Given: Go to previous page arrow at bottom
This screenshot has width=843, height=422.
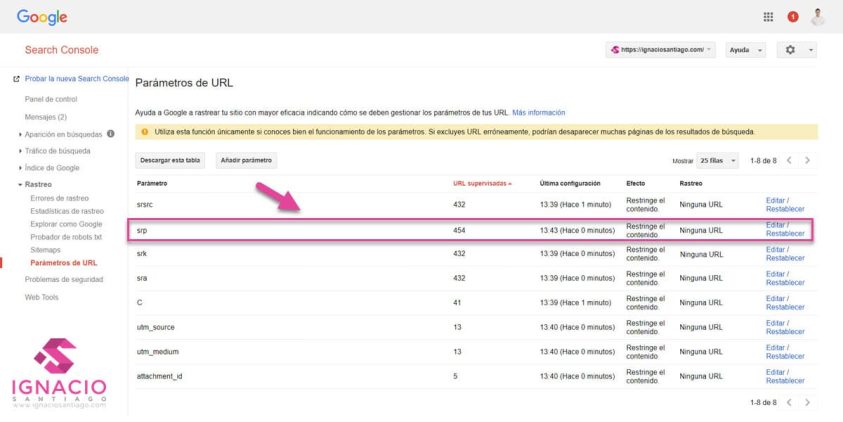Looking at the screenshot, I should [789, 402].
